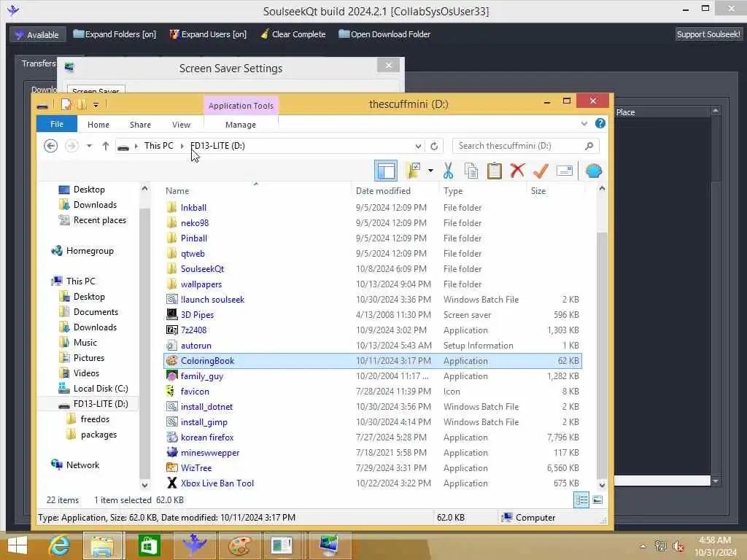Viewport: 747px width, 560px height.
Task: Expand the address bar history dropdown
Action: (x=418, y=146)
